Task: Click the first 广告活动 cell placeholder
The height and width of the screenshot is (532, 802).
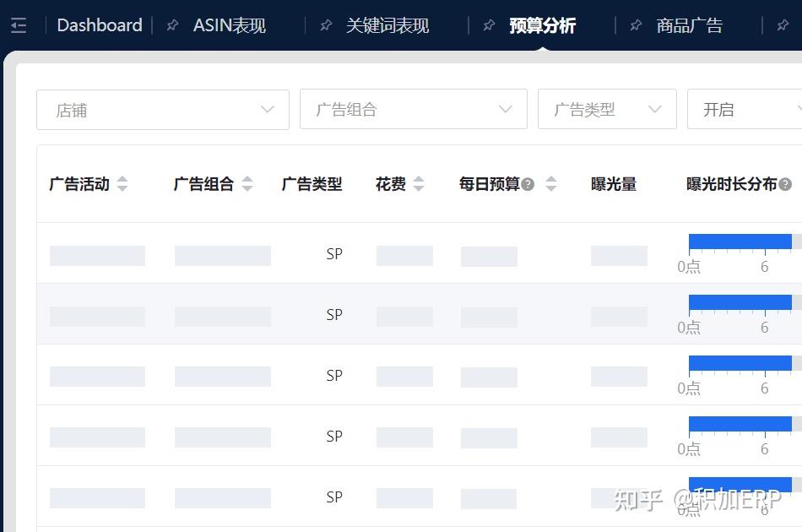Action: 97,255
